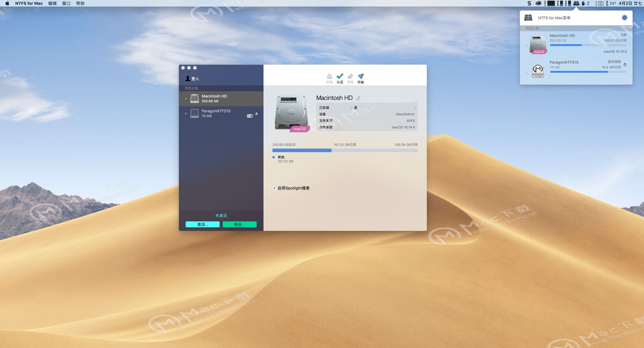Click Macintosh HD usage bar in menu popup
This screenshot has width=644, height=348.
click(x=588, y=45)
